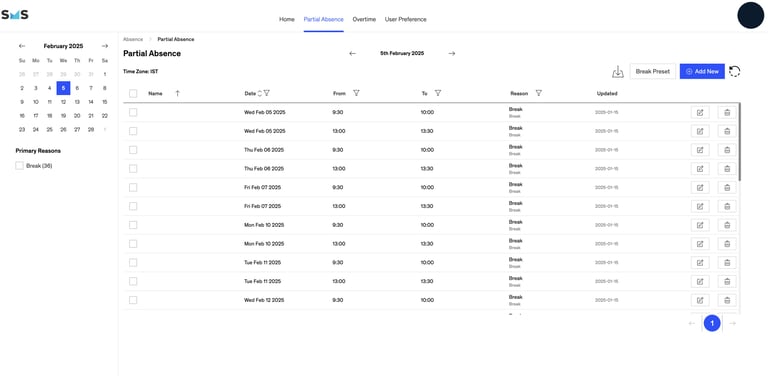Click the download export icon

618,71
